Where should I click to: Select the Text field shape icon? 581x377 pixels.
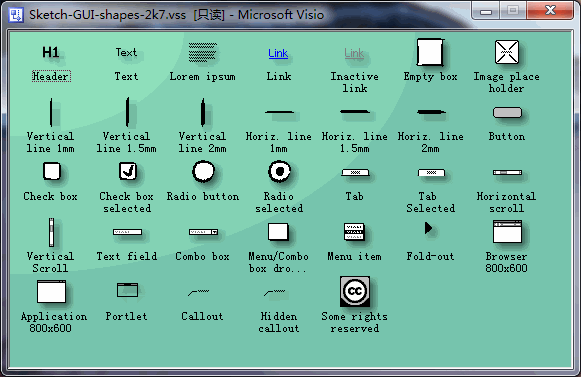[127, 232]
